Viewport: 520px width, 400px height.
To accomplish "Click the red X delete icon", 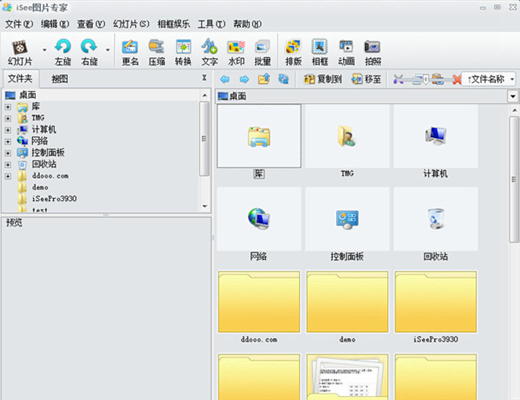I will tap(457, 79).
